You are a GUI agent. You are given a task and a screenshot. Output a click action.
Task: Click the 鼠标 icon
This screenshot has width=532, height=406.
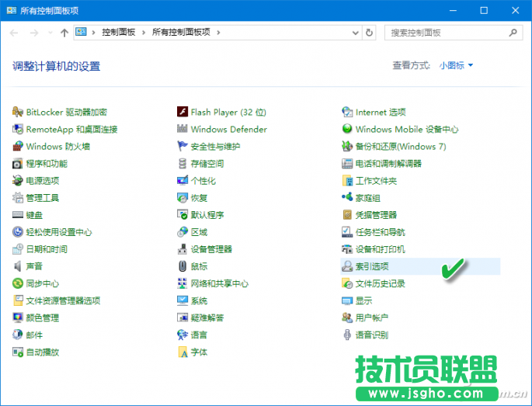pos(183,266)
